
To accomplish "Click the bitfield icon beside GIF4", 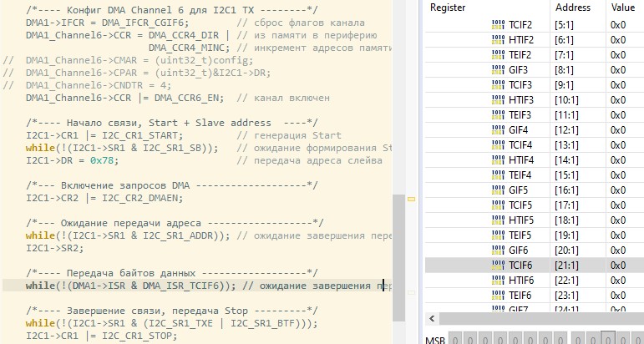I will (x=498, y=129).
